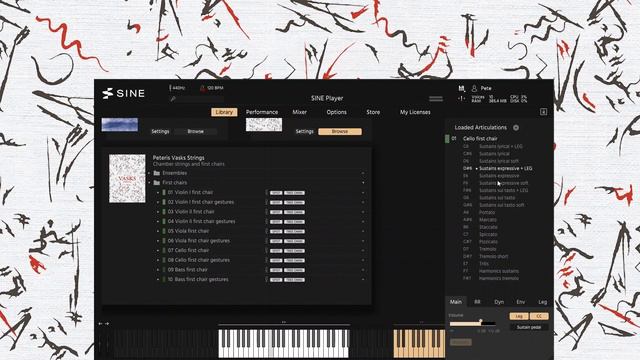Expand bullet before 02 Violin I first chair gestures
This screenshot has height=360, width=640.
click(x=158, y=202)
